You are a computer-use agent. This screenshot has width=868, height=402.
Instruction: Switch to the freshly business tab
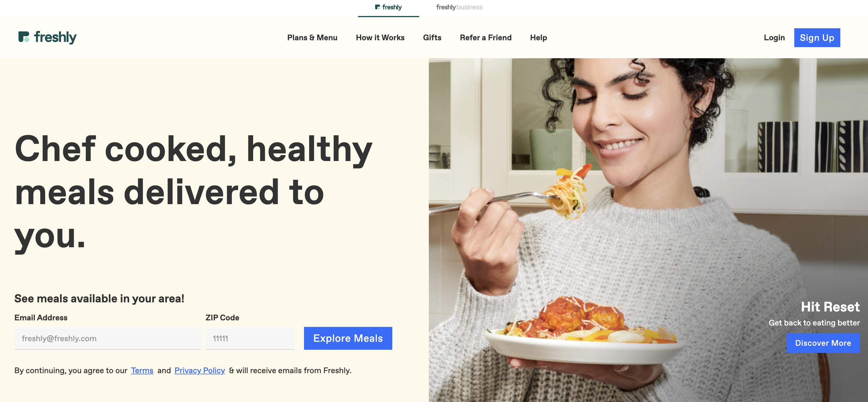[x=459, y=7]
